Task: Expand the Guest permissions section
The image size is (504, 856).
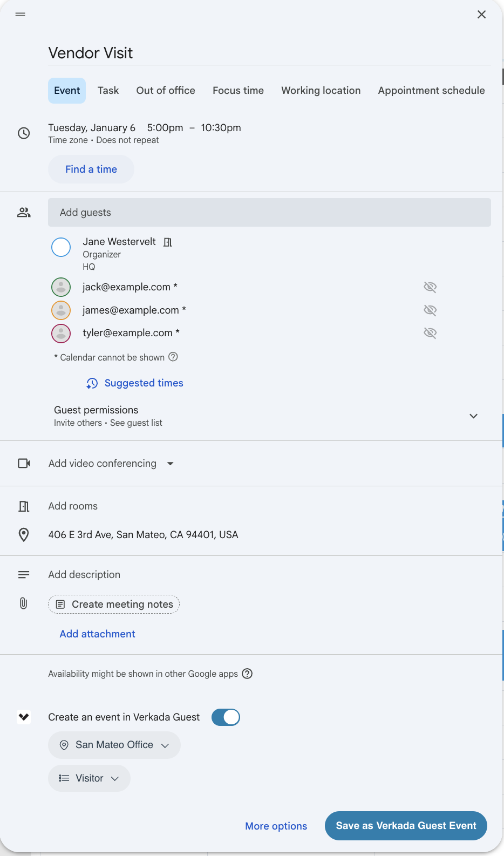Action: tap(473, 416)
